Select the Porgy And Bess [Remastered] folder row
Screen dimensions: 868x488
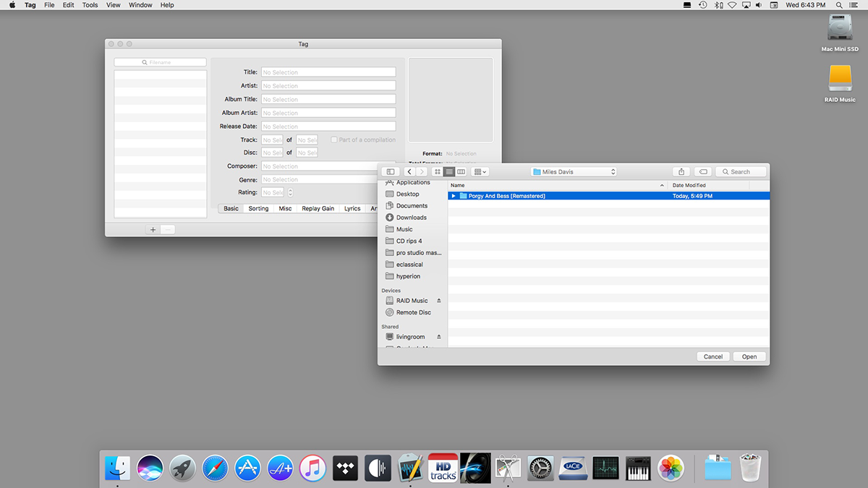(609, 196)
